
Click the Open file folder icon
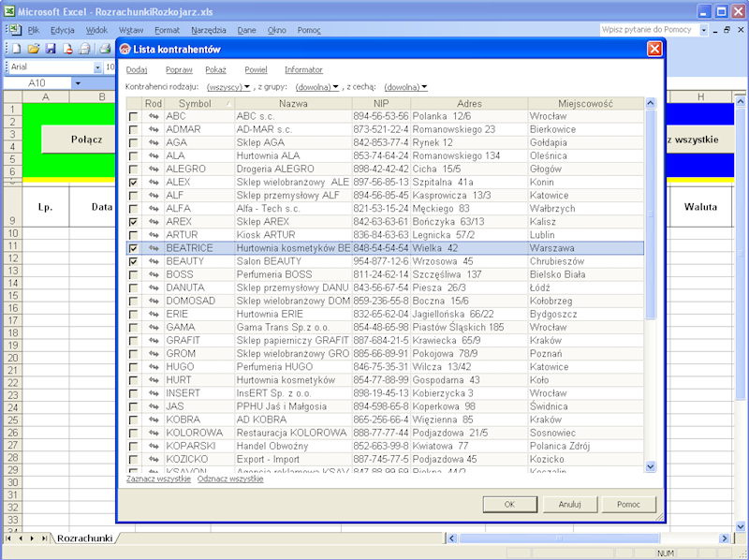(x=32, y=48)
